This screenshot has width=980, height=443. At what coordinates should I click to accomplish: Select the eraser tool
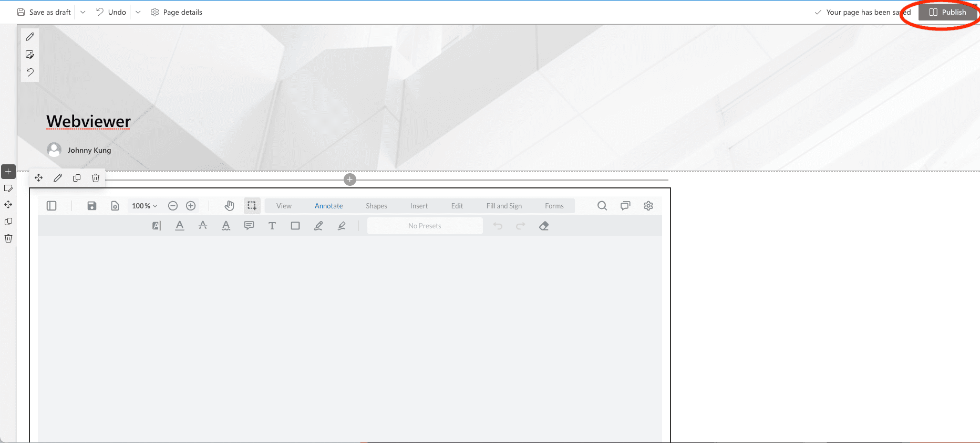point(544,226)
